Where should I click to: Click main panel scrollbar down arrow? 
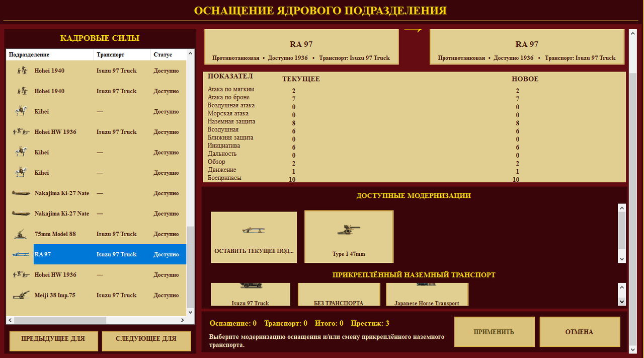tap(632, 348)
